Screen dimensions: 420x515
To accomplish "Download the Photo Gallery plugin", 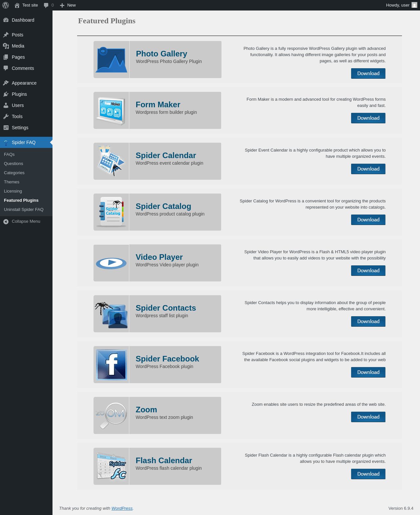I will pos(368,73).
